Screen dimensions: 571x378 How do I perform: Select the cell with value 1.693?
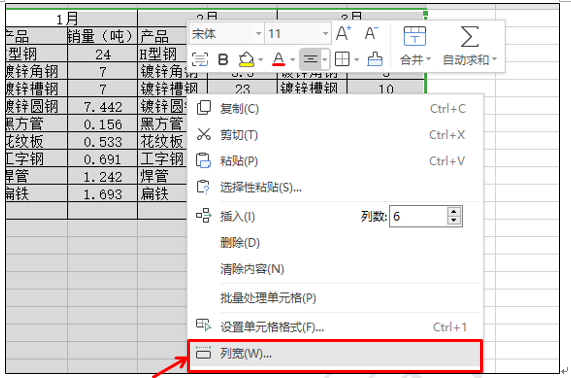pos(102,194)
